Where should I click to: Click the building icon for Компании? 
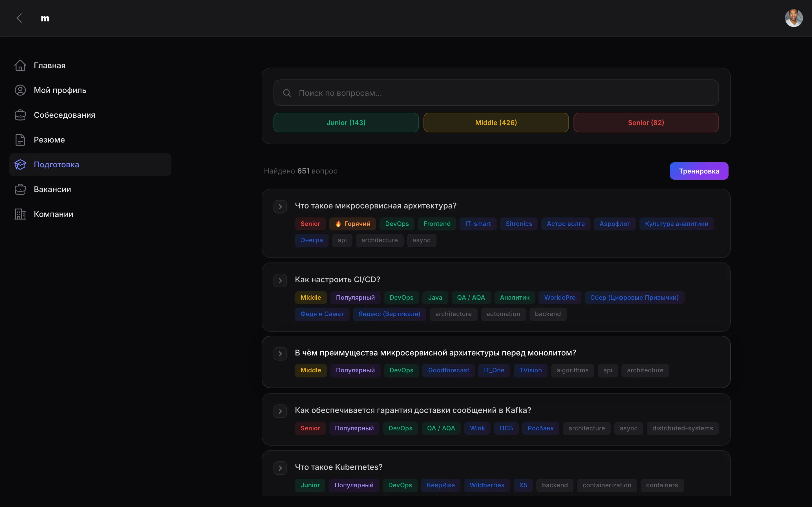coord(20,214)
